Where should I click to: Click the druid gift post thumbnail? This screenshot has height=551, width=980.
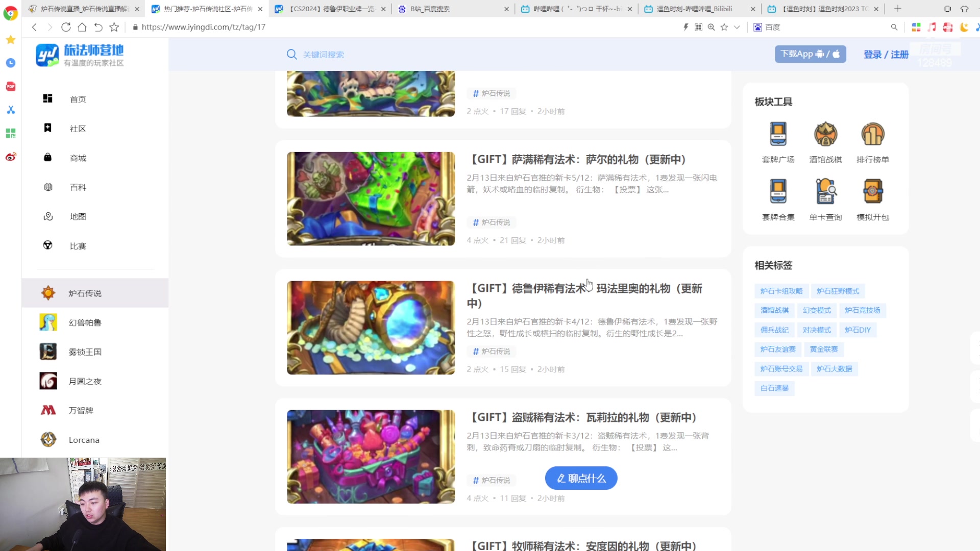pos(371,328)
